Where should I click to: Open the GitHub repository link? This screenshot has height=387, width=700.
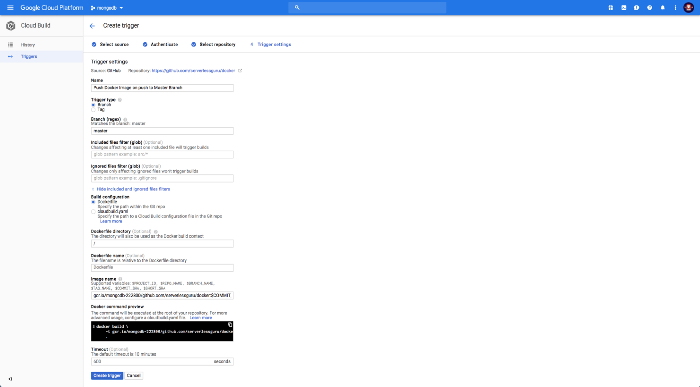[x=193, y=71]
